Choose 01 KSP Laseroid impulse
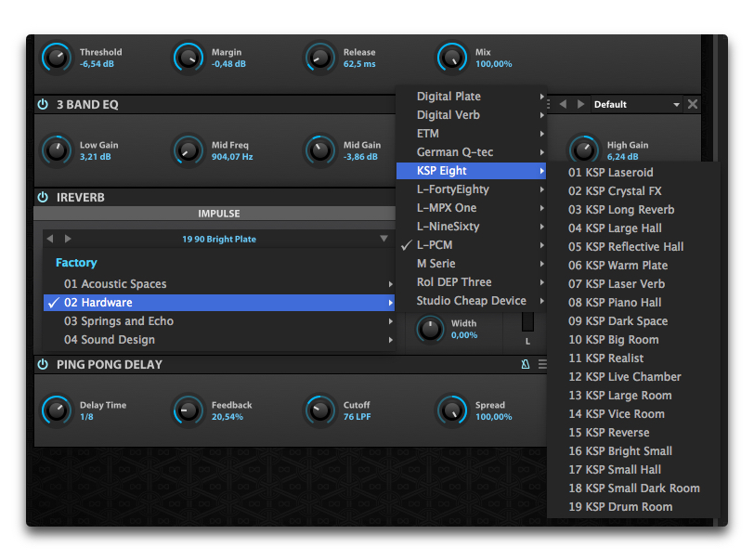 pyautogui.click(x=634, y=172)
